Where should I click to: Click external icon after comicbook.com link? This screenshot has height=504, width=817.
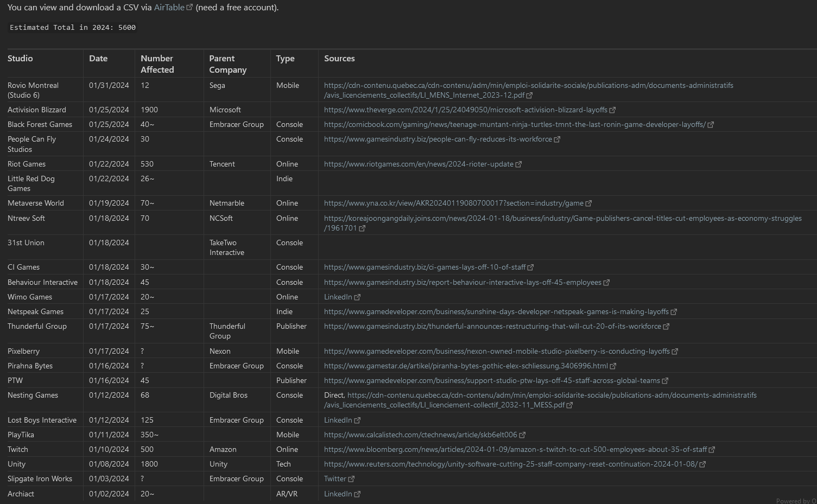coord(711,125)
